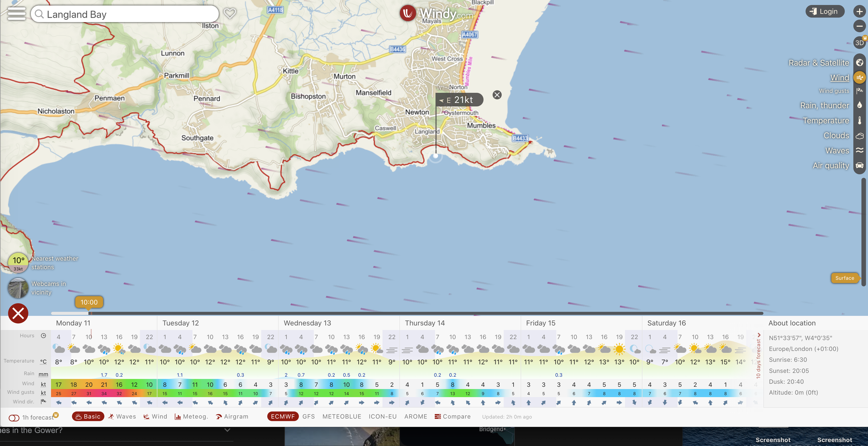
Task: Toggle the 1h forecast switch
Action: pyautogui.click(x=14, y=418)
